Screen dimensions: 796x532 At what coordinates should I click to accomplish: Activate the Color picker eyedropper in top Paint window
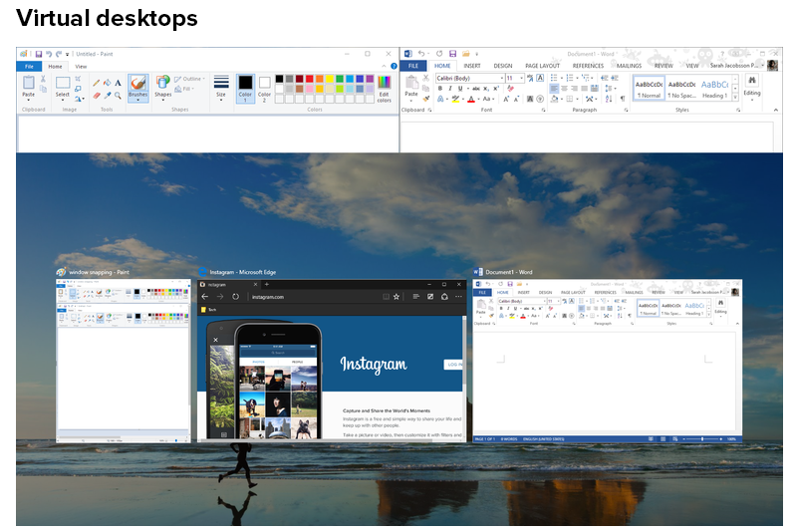[x=108, y=95]
